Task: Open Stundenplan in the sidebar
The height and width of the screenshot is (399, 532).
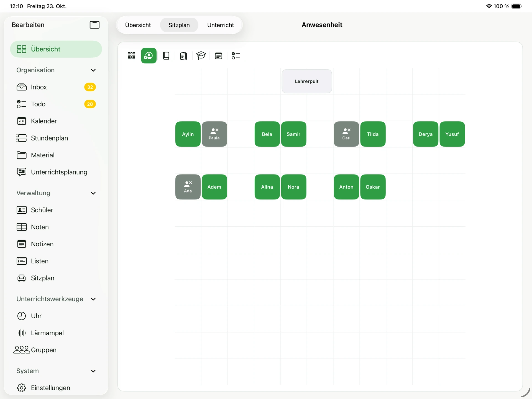Action: click(x=56, y=138)
